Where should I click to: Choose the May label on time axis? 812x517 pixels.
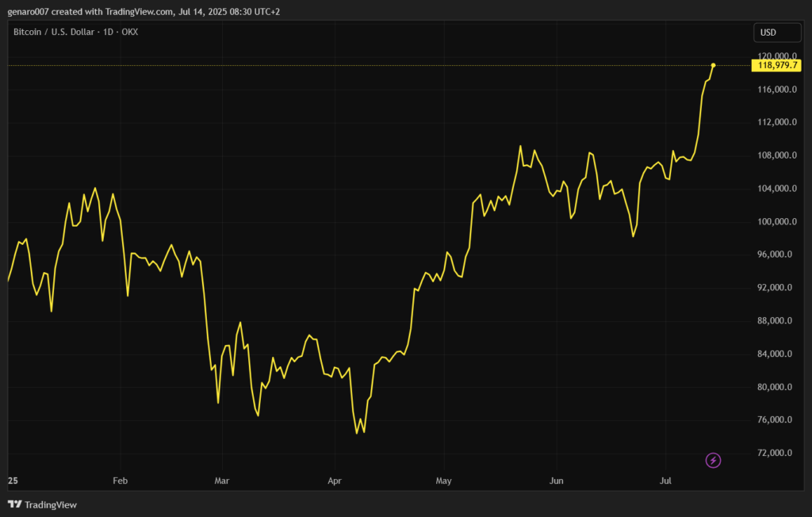pos(444,481)
